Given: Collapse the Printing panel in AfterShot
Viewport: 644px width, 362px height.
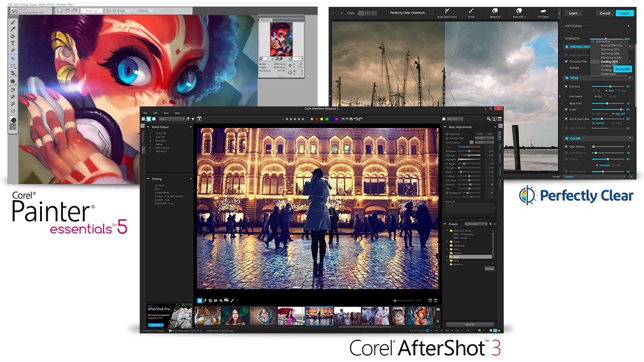Looking at the screenshot, I should coord(148,179).
